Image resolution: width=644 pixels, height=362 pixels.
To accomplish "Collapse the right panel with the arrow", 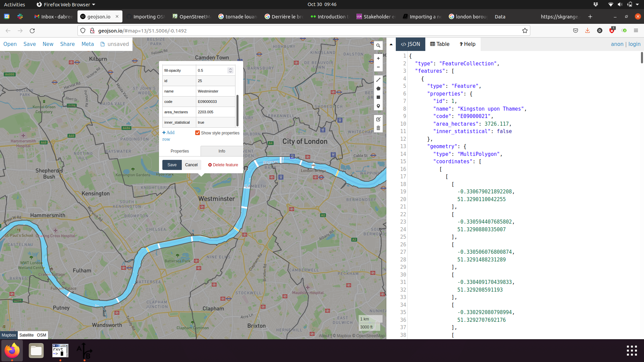I will [391, 44].
